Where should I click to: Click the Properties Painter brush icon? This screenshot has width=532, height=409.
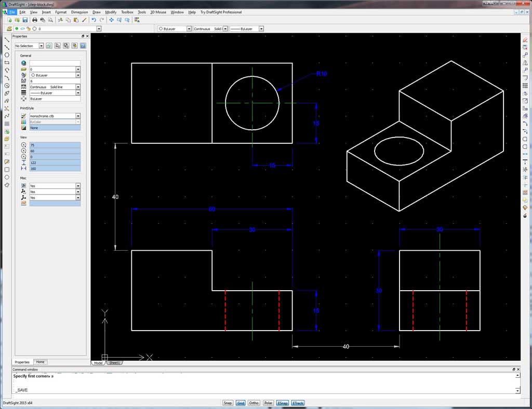[x=84, y=20]
